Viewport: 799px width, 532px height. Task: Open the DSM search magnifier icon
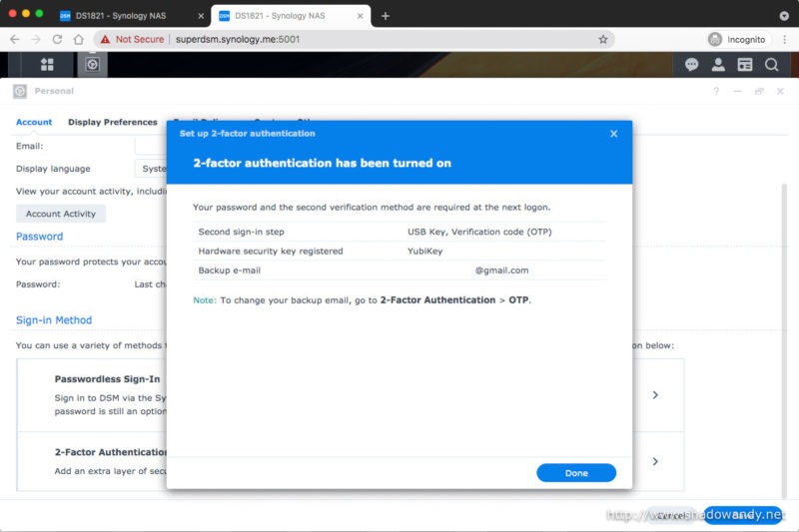(x=771, y=65)
